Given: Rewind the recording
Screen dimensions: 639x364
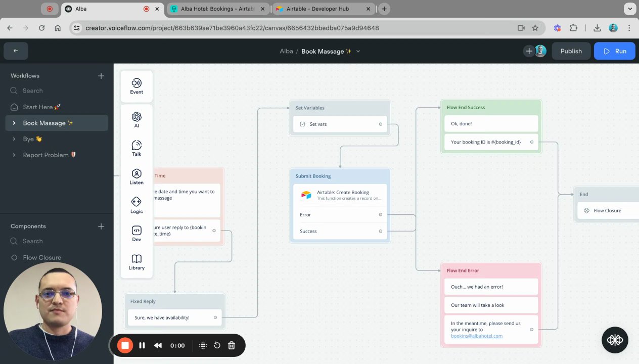Looking at the screenshot, I should 158,345.
